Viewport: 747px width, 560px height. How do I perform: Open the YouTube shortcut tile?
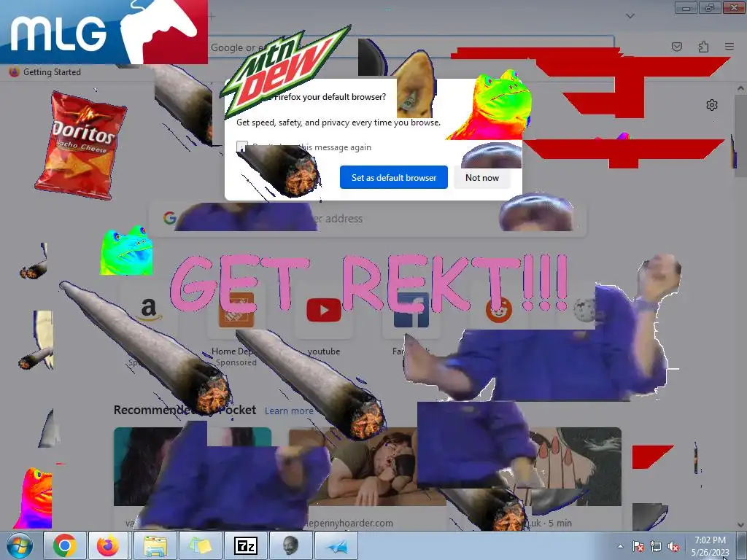coord(323,309)
